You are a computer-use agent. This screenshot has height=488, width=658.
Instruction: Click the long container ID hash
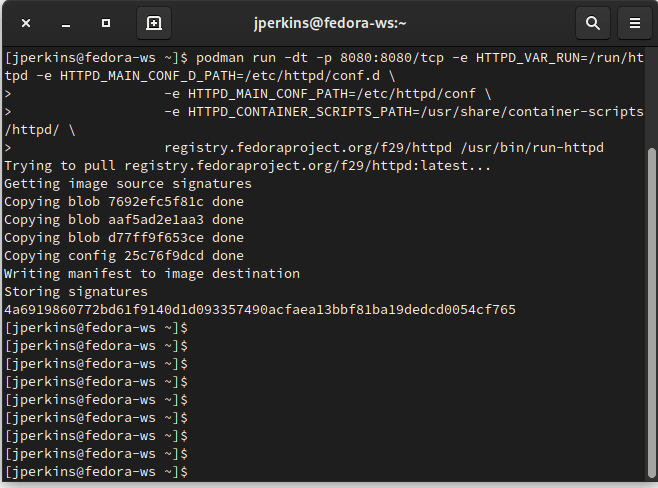coord(260,310)
